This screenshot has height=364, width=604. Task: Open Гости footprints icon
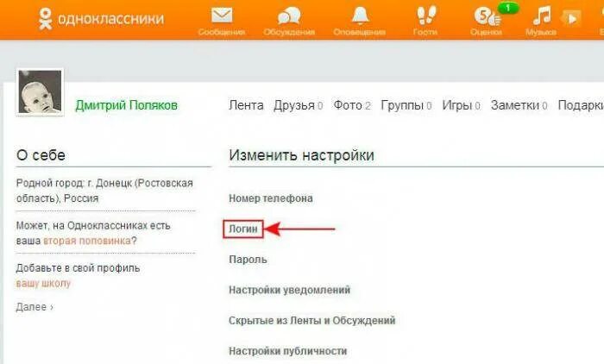click(425, 16)
